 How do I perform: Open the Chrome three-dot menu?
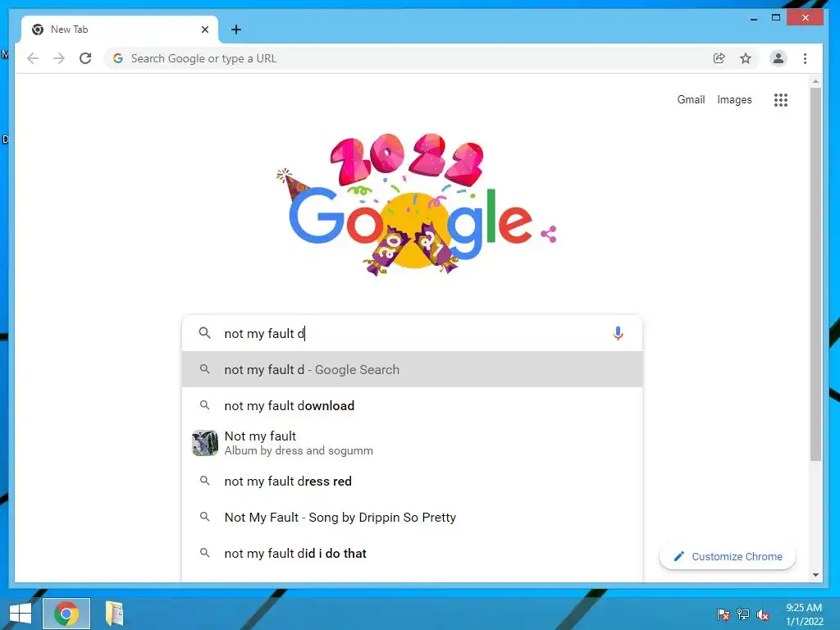click(x=805, y=58)
